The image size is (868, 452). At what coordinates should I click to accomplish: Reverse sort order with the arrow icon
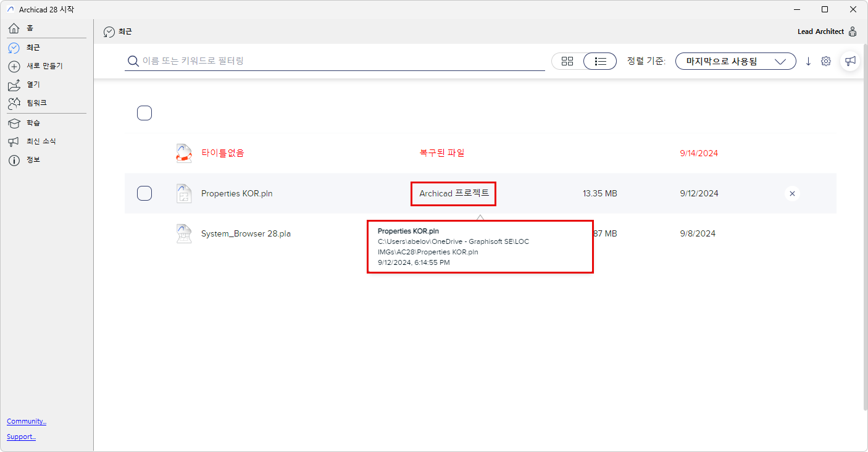[809, 61]
